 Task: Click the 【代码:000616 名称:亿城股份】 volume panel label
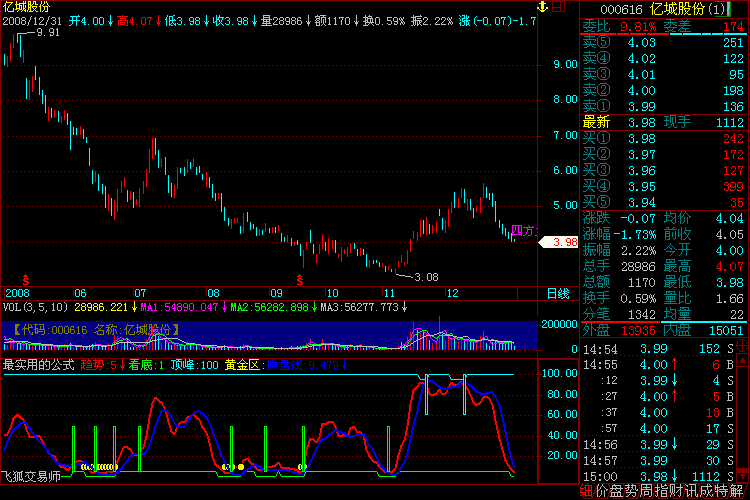click(x=96, y=330)
